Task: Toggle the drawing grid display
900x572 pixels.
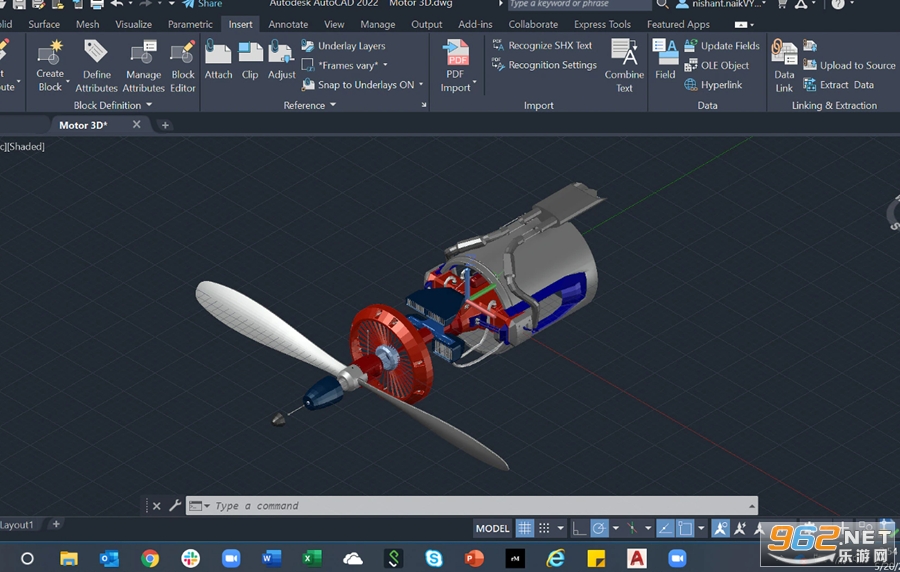Action: (x=525, y=528)
